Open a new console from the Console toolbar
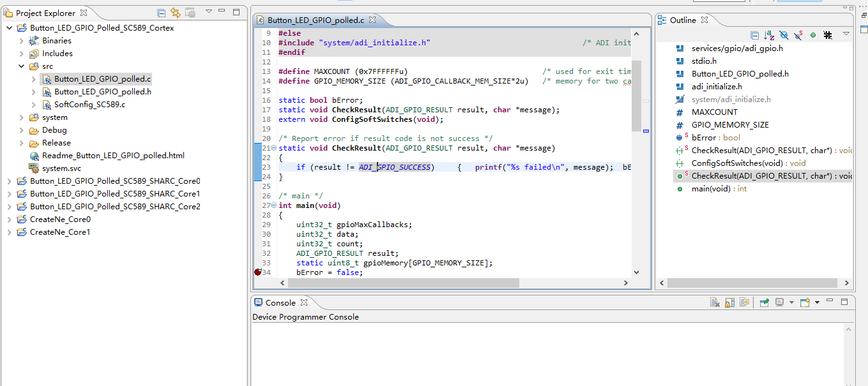Screen dimensions: 868x386 click(x=805, y=302)
